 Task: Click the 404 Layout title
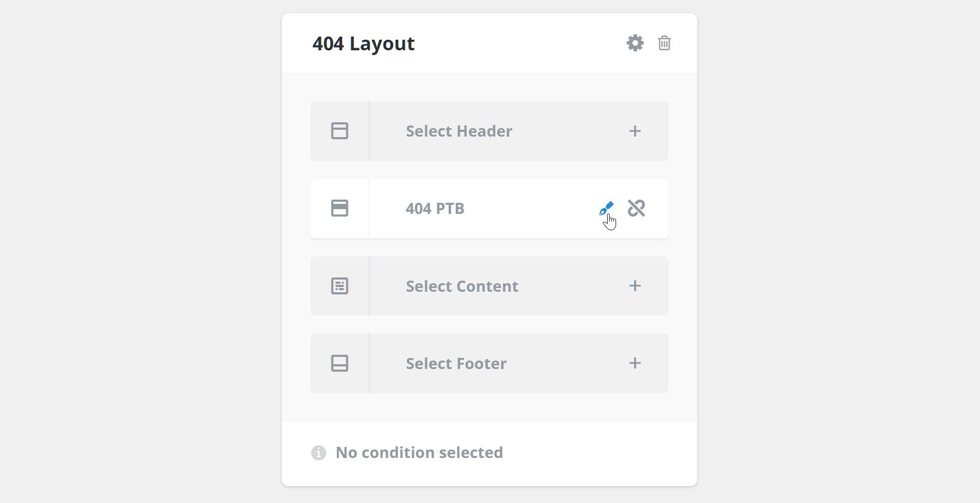363,43
